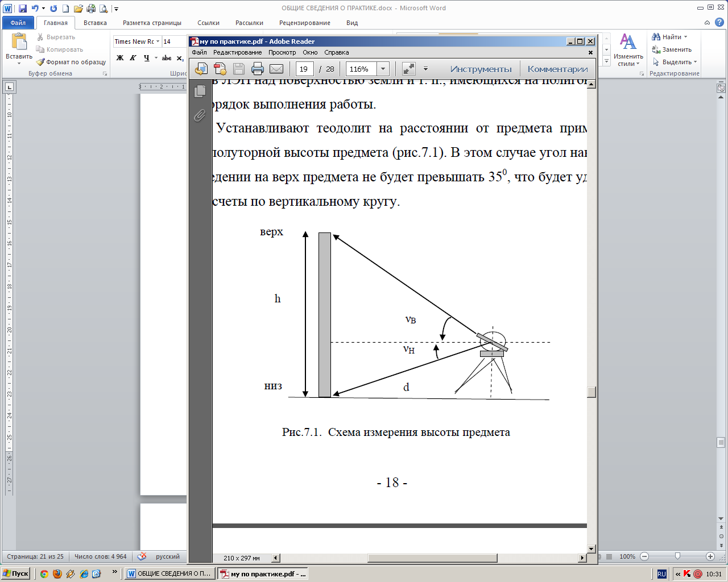Open the Выделить selection dropdown
This screenshot has height=582, width=728.
click(x=675, y=62)
